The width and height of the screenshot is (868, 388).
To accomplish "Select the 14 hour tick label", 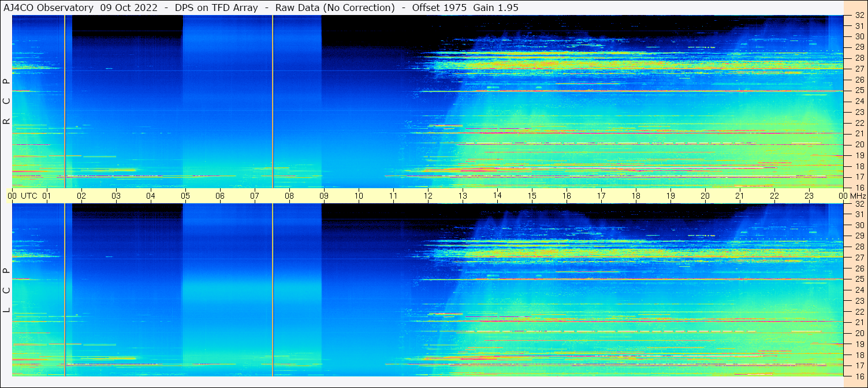I will click(x=497, y=196).
